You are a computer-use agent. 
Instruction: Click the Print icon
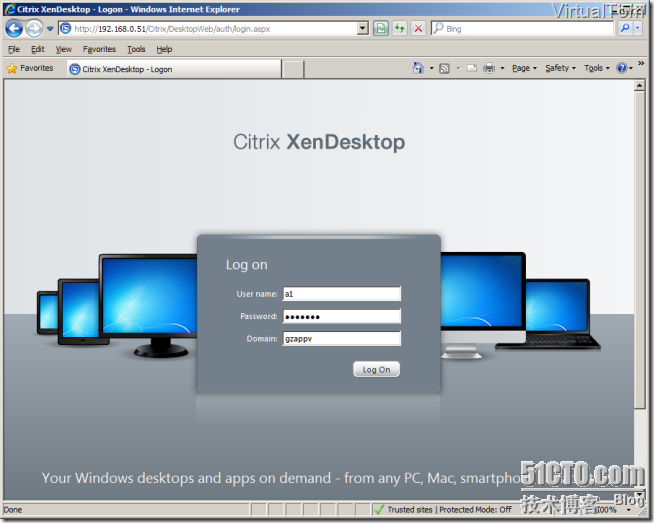(x=489, y=68)
